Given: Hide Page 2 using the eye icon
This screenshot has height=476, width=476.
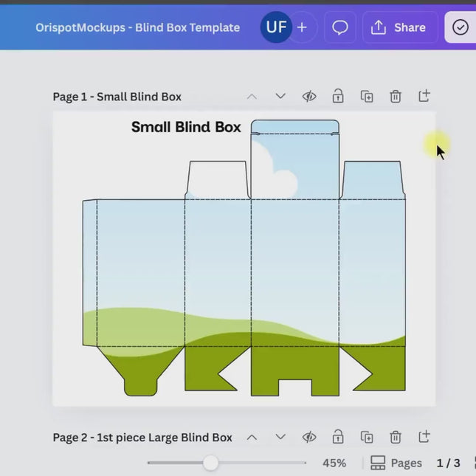Looking at the screenshot, I should pos(309,438).
